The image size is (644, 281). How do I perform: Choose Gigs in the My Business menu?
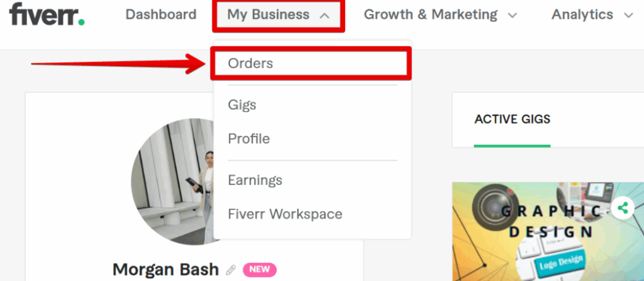pos(242,105)
